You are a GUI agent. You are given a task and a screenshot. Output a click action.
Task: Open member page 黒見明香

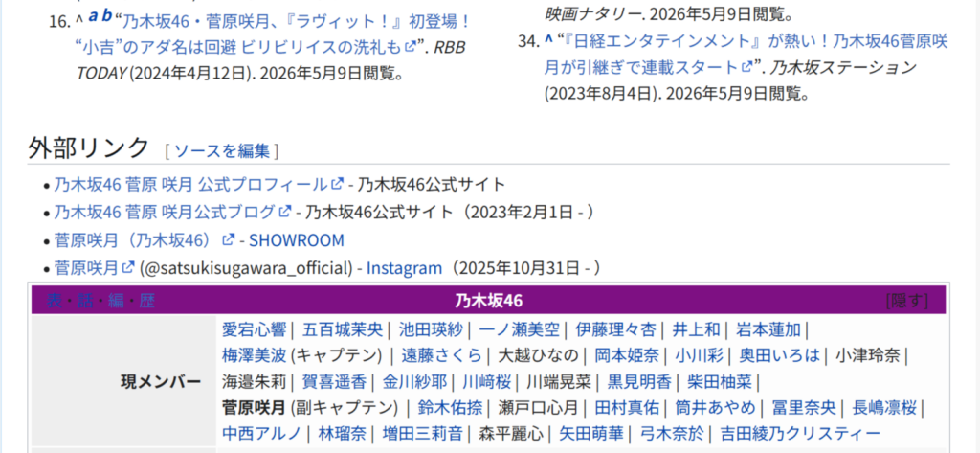(x=639, y=382)
